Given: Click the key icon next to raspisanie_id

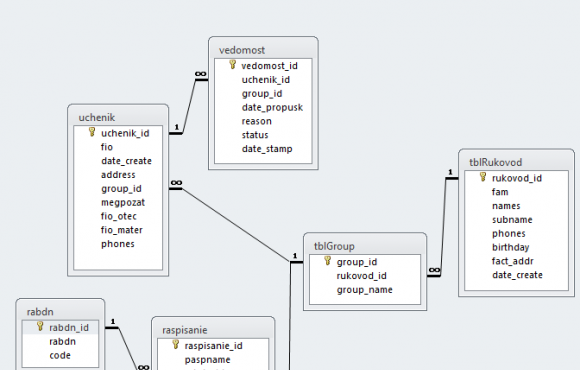Looking at the screenshot, I should click(x=176, y=345).
